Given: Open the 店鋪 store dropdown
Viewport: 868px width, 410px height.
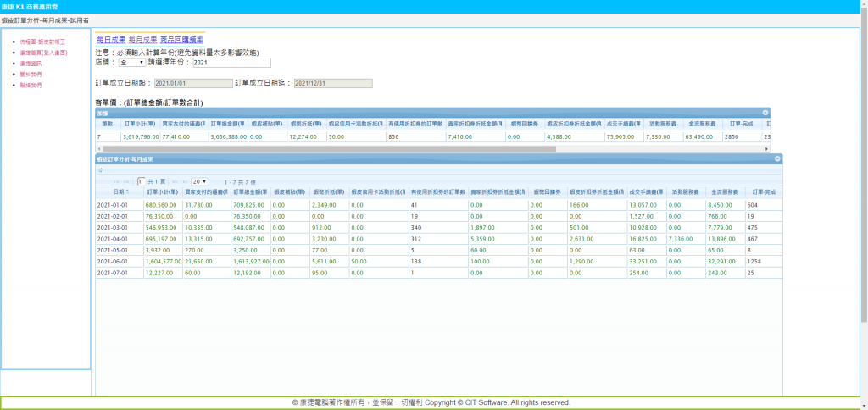Looking at the screenshot, I should pyautogui.click(x=132, y=63).
